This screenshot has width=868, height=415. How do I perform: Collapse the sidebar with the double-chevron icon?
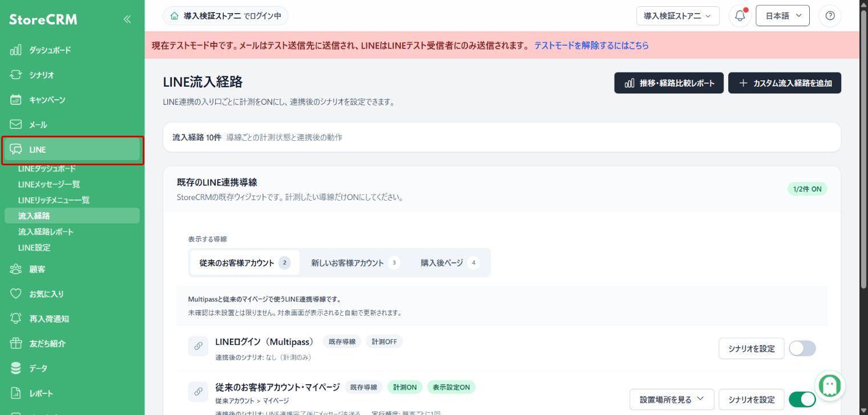[x=127, y=19]
